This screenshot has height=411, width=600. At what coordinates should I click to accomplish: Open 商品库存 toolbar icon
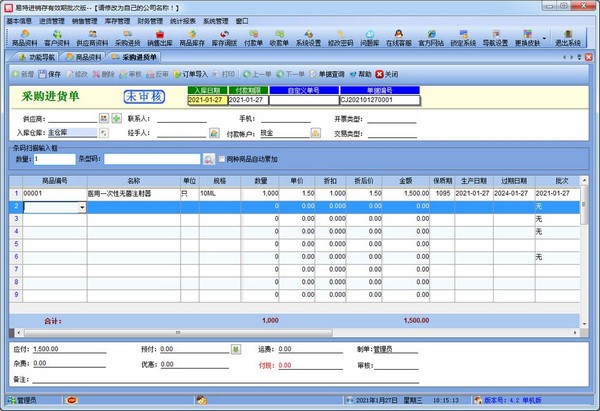pos(192,38)
